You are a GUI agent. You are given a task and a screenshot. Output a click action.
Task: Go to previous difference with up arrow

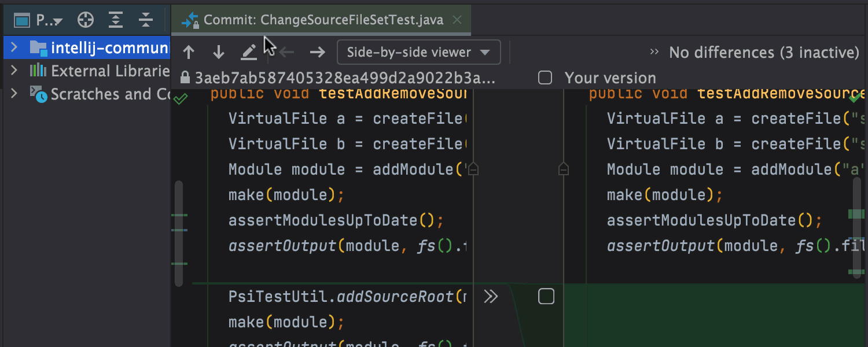coord(189,53)
